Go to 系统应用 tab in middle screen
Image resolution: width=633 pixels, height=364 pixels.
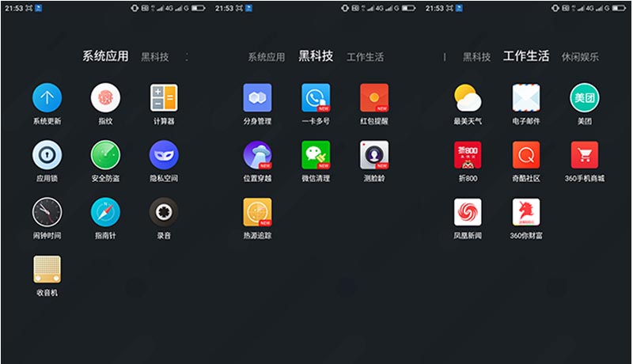tap(267, 57)
